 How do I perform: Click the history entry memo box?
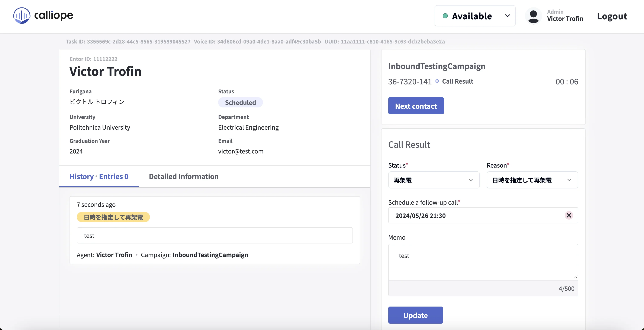[x=215, y=236]
